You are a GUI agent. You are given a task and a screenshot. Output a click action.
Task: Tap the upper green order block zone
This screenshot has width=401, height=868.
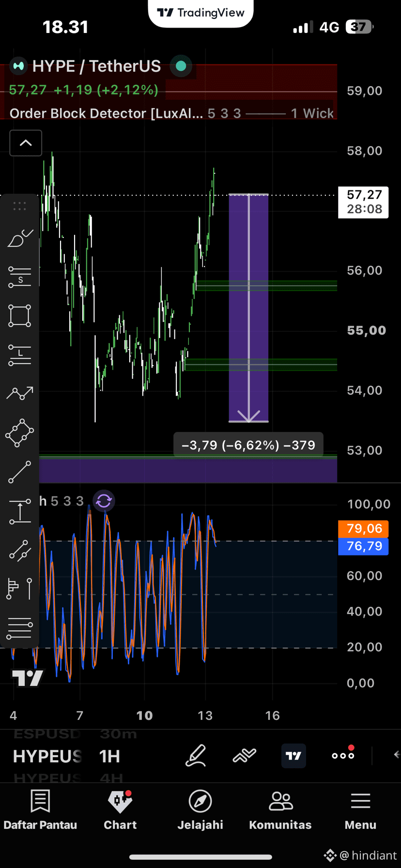point(266,286)
